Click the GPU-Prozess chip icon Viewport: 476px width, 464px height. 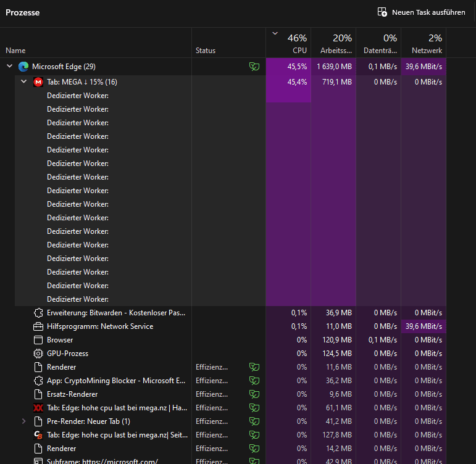tap(38, 354)
